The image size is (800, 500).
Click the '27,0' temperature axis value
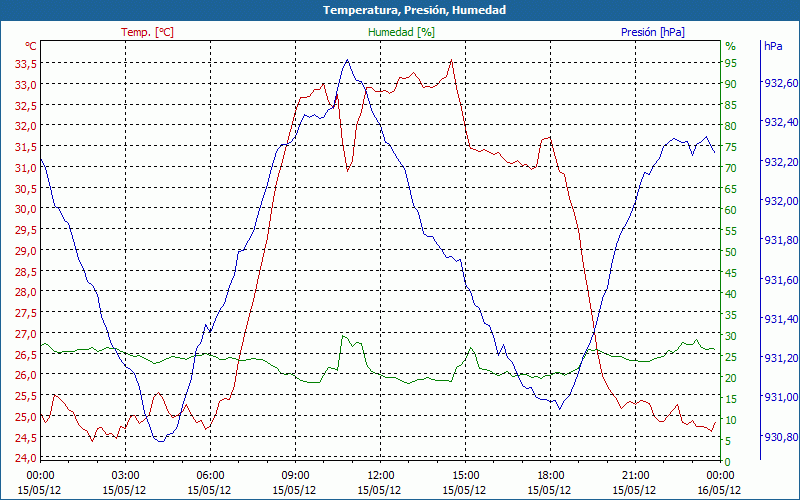pyautogui.click(x=26, y=334)
